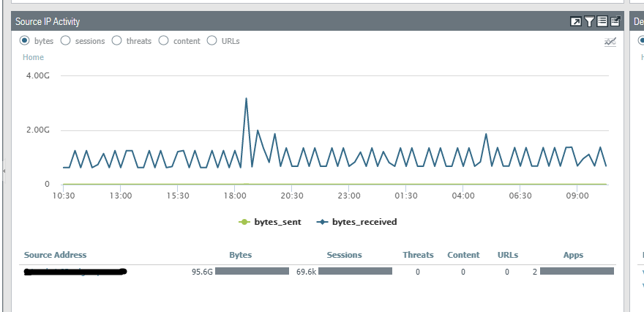Toggle the line chart type icon
Screen dimensions: 644x312
[x=610, y=42]
